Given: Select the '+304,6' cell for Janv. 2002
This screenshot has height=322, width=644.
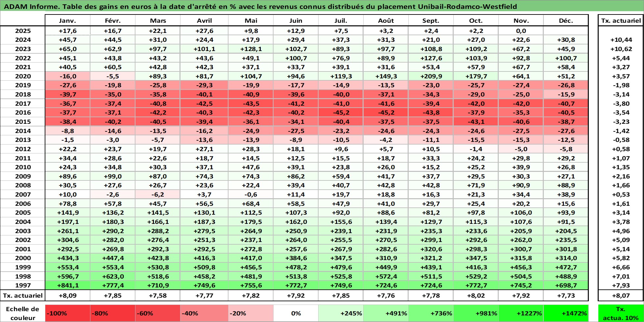Looking at the screenshot, I should click(68, 240).
